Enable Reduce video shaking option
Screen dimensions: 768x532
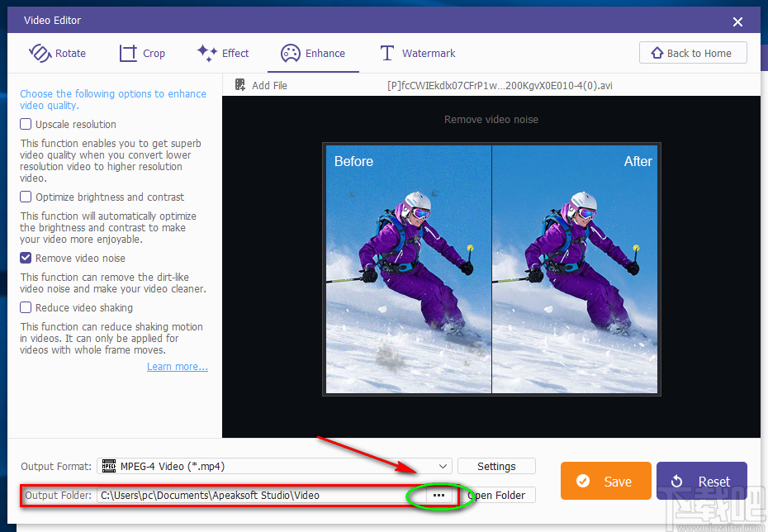pyautogui.click(x=26, y=307)
